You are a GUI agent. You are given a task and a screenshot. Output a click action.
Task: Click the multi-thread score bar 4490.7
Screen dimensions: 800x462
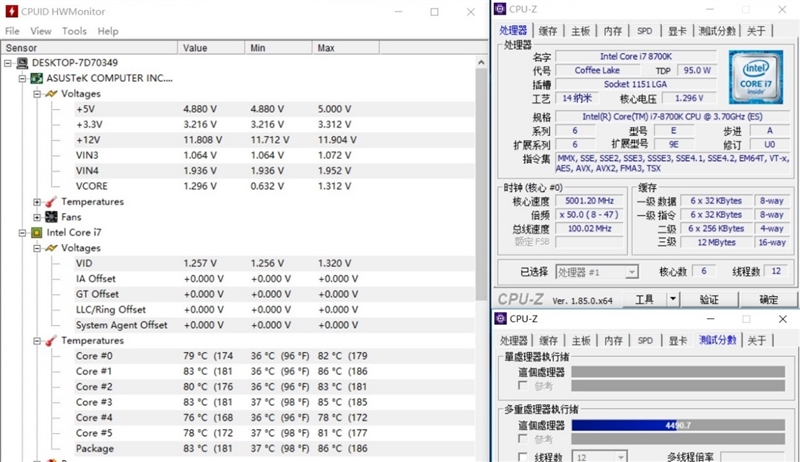pos(678,425)
